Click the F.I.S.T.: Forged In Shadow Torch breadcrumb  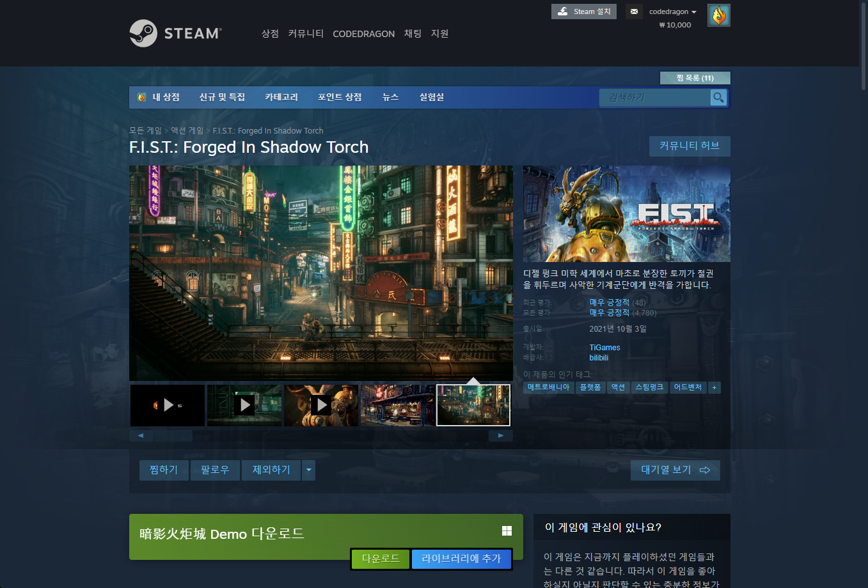coord(268,130)
